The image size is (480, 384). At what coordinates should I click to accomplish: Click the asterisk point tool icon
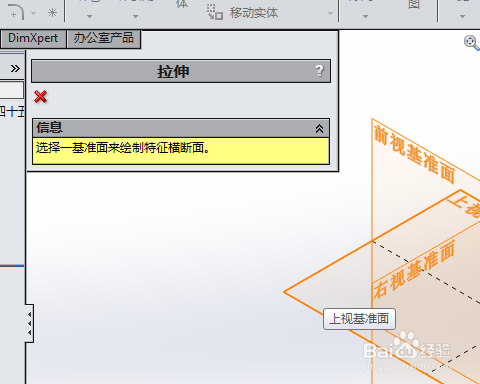click(x=52, y=13)
